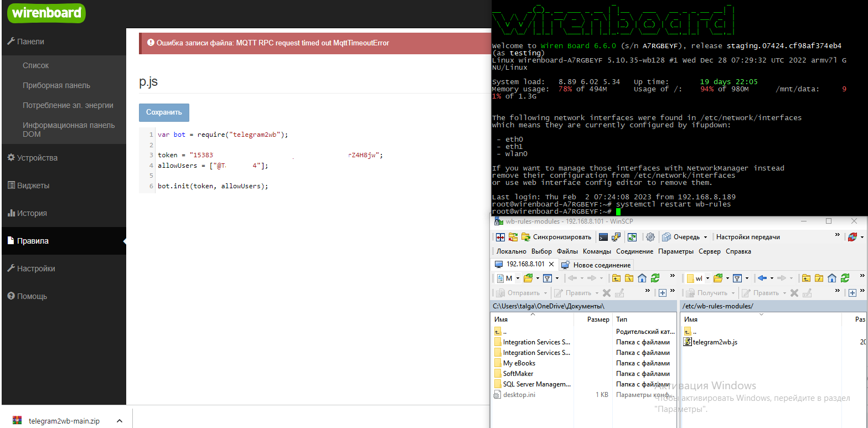Select the SoftMaker folder in local panel

tap(518, 374)
